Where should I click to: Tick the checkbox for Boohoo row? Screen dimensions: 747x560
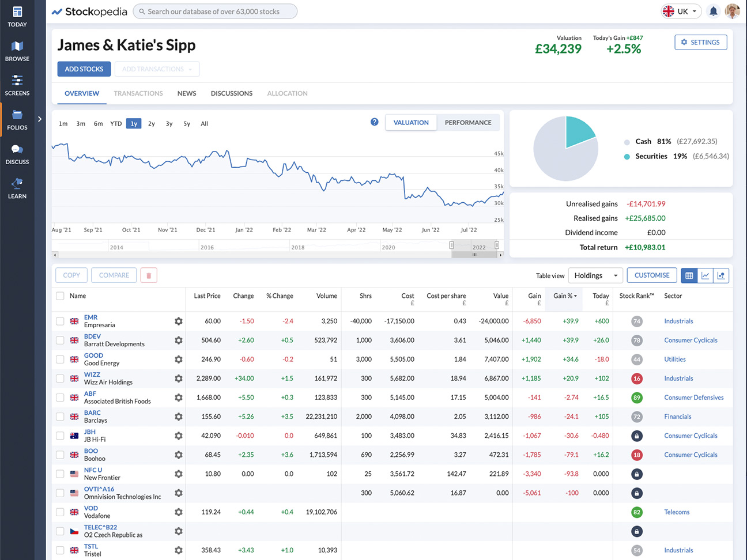tap(60, 455)
